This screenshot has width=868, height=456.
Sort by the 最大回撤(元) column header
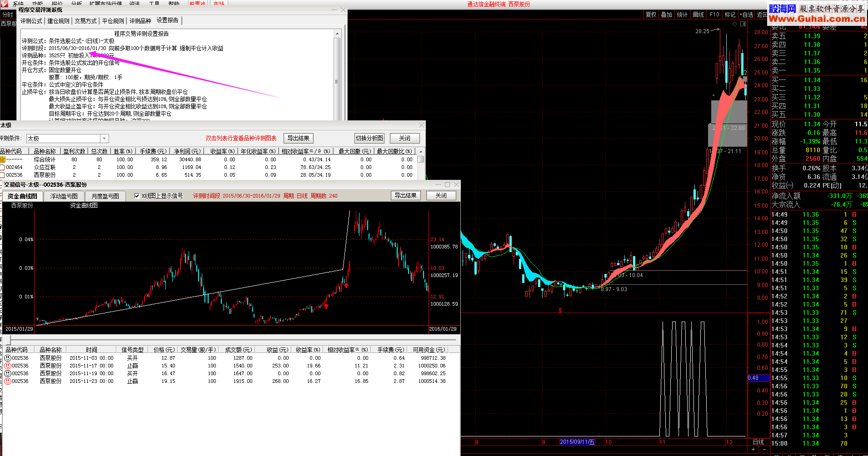[354, 151]
